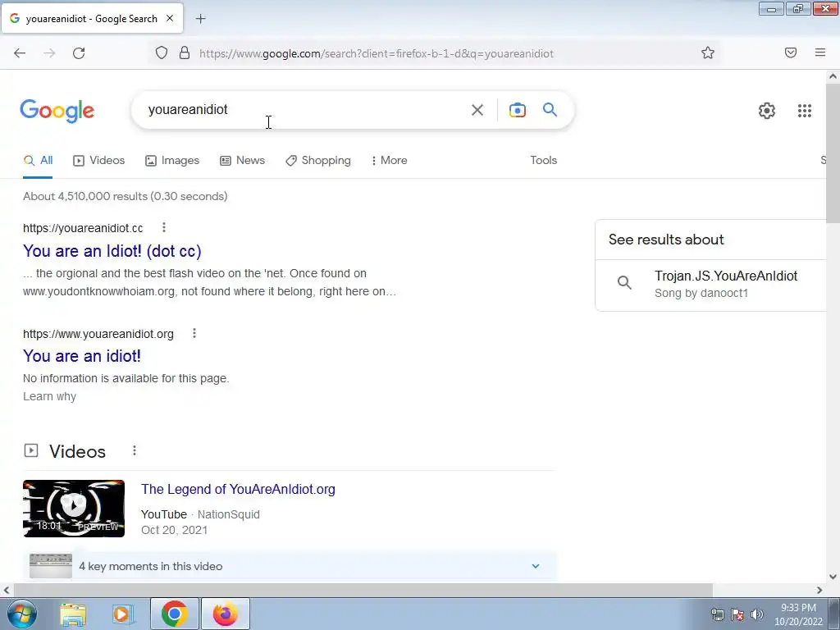Launch Windows Media Player from taskbar

(x=123, y=614)
